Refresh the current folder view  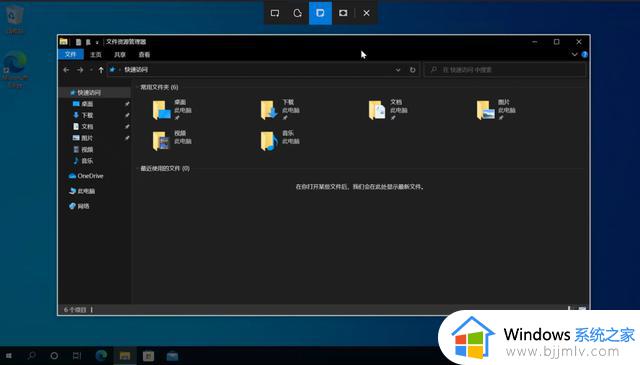click(x=413, y=70)
